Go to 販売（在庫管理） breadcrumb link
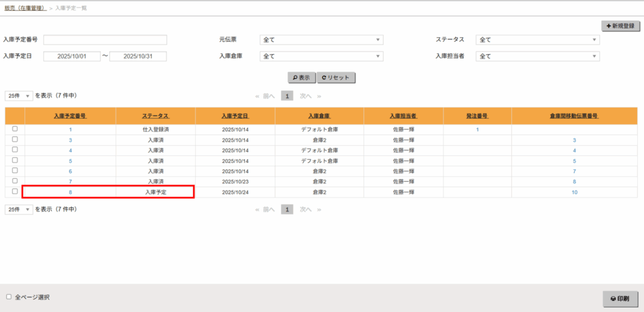644x312 pixels. (x=25, y=8)
